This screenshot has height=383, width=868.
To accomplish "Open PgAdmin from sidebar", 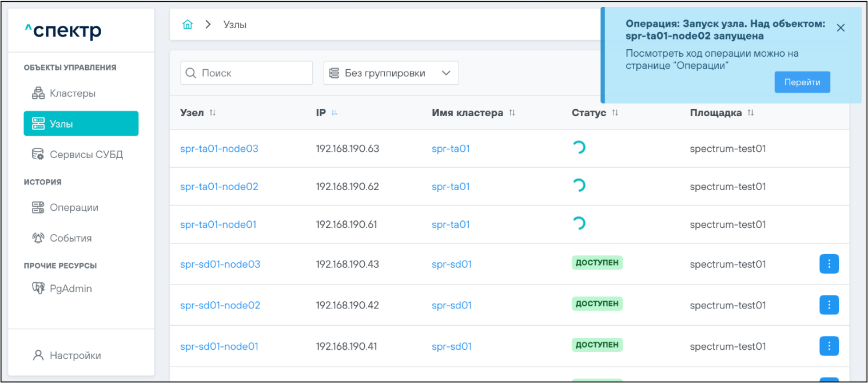I will (x=70, y=289).
